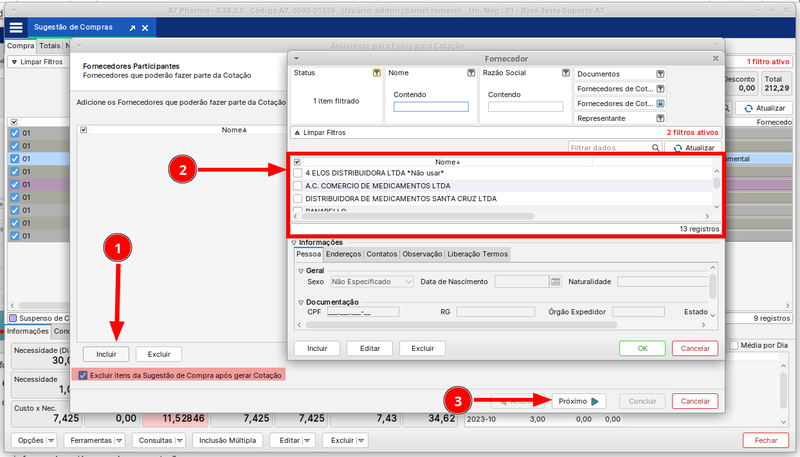Detach the Sugestão de Compras tab
This screenshot has width=800, height=457.
tap(130, 29)
